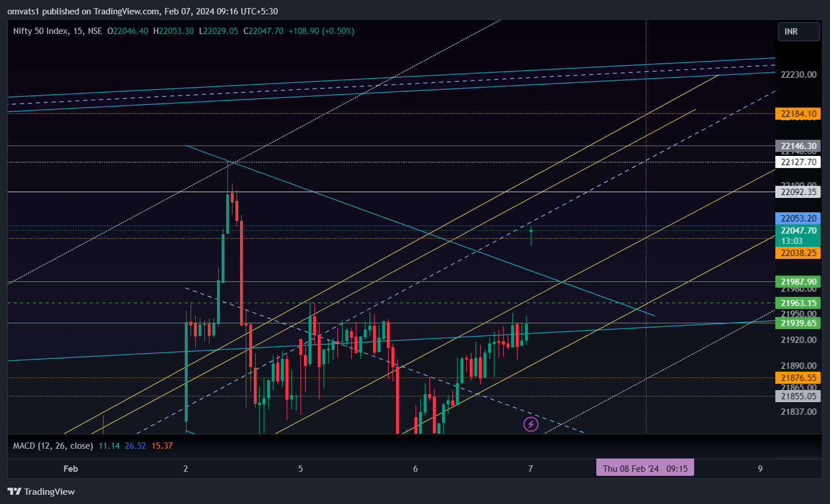The height and width of the screenshot is (504, 830).
Task: Click the Feb label on time axis
Action: (x=71, y=469)
